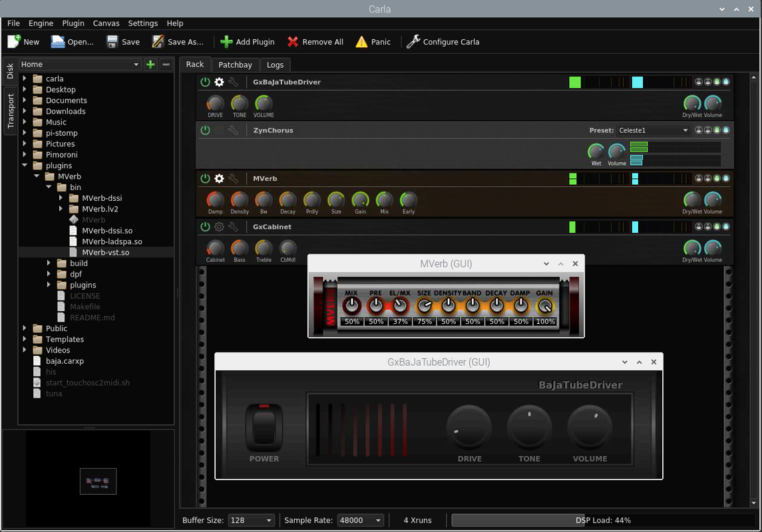This screenshot has height=532, width=762.
Task: Click the GxBajaTubeDriver edit wrench icon
Action: coord(234,82)
